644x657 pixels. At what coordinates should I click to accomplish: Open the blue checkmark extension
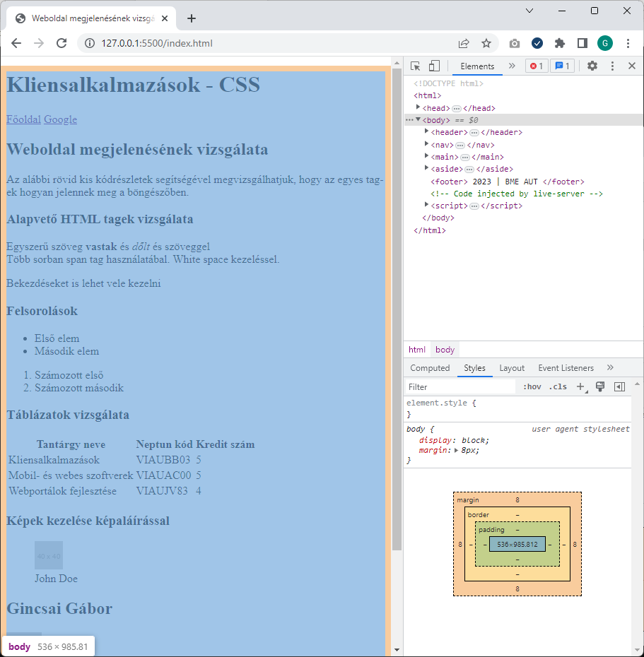pyautogui.click(x=537, y=43)
